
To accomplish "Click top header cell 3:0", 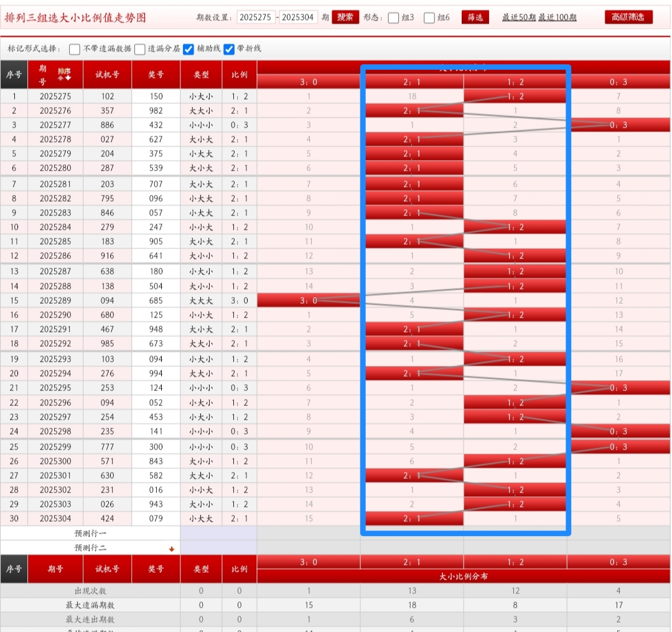I will coord(309,82).
